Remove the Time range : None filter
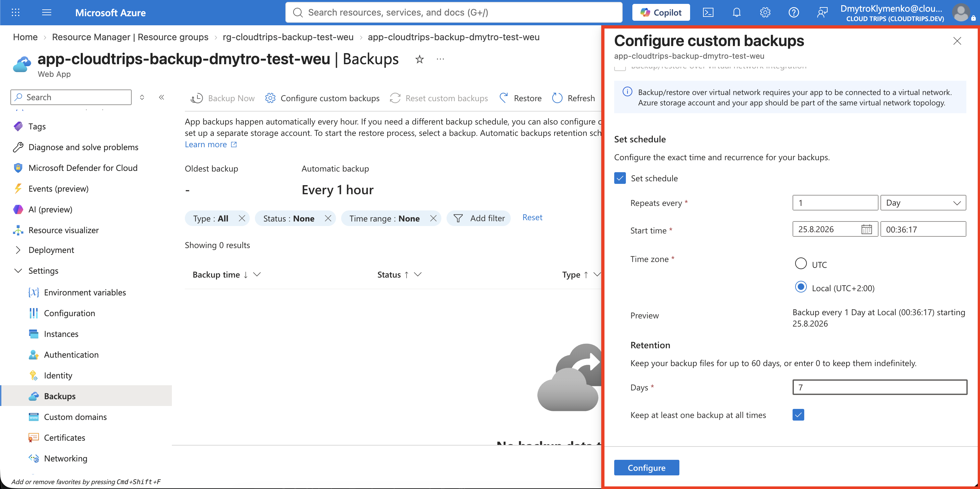Image resolution: width=980 pixels, height=489 pixels. coord(433,218)
